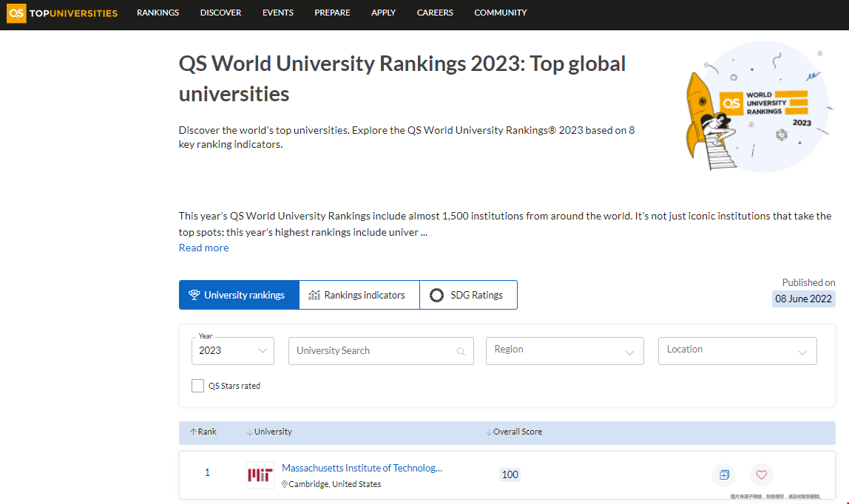The image size is (849, 504).
Task: Sort by Overall Score column
Action: coord(514,432)
